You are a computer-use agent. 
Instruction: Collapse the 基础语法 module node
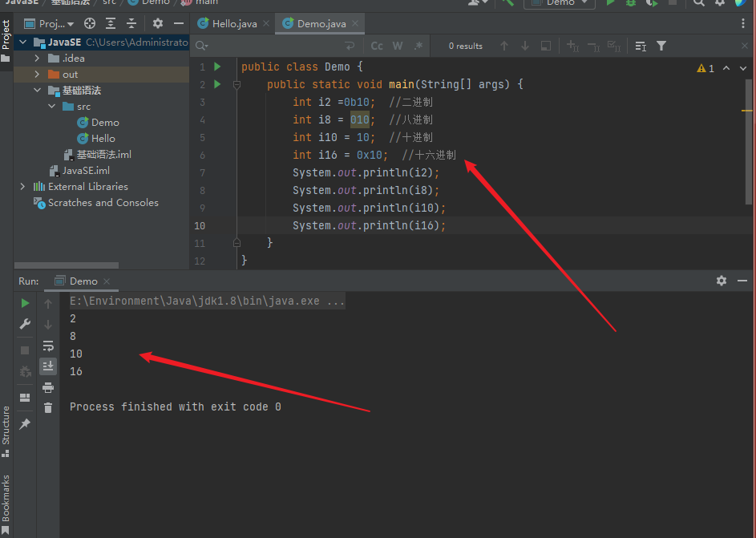(37, 90)
